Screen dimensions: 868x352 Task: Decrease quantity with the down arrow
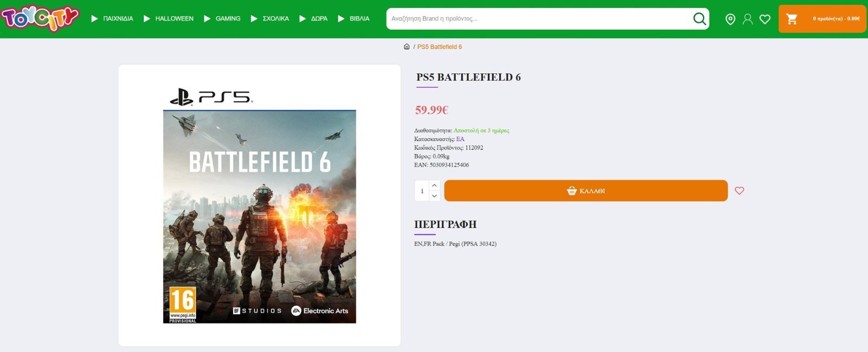click(x=434, y=196)
